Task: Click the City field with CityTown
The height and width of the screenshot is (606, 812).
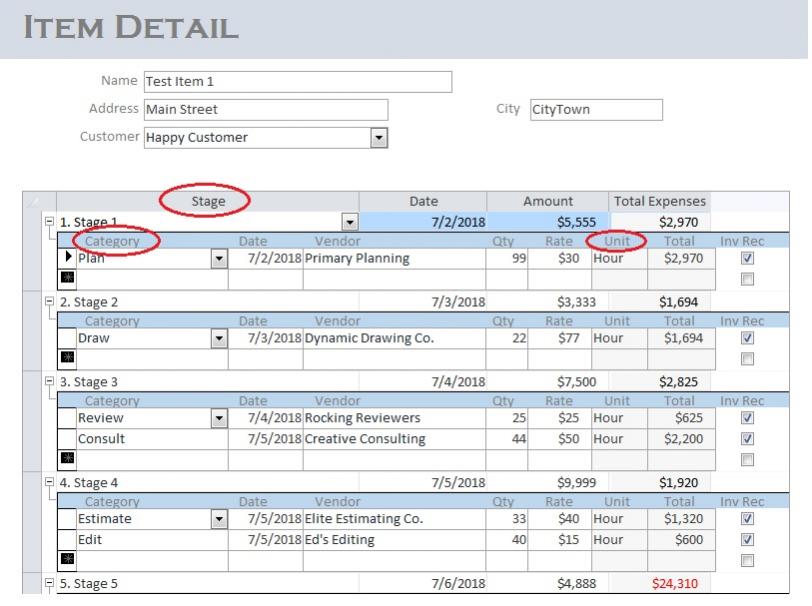Action: tap(596, 110)
